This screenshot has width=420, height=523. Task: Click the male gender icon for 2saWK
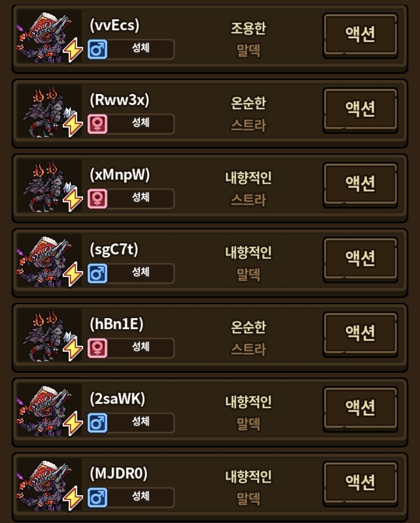point(97,423)
